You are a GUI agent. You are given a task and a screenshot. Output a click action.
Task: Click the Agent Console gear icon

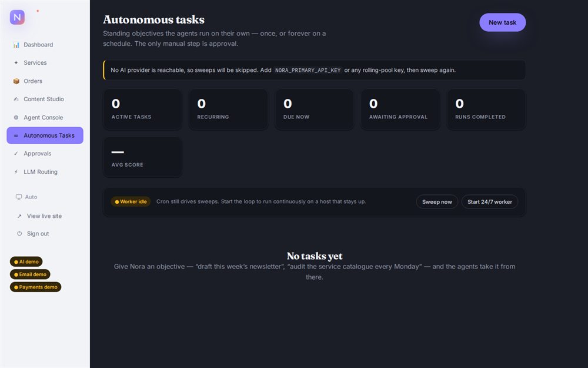point(16,118)
